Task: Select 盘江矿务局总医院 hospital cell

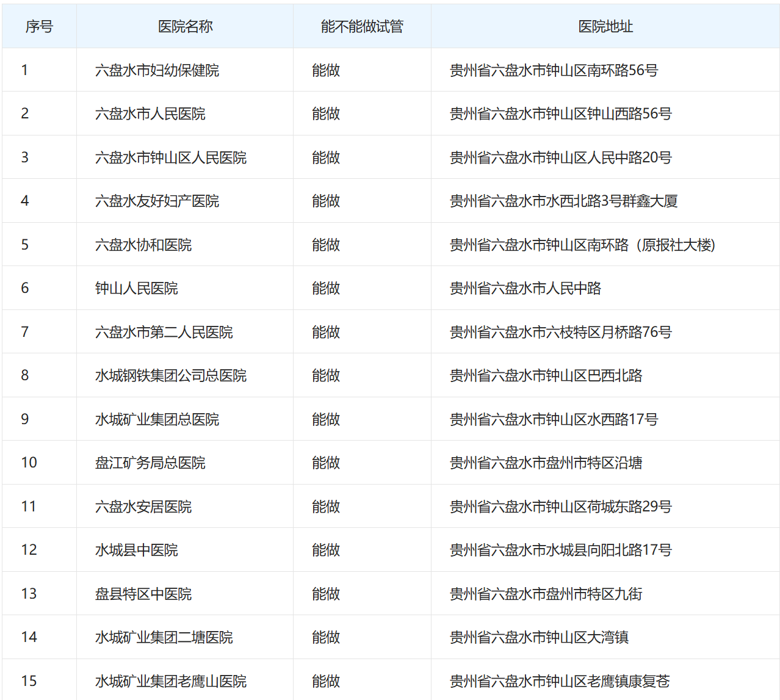Action: [150, 463]
